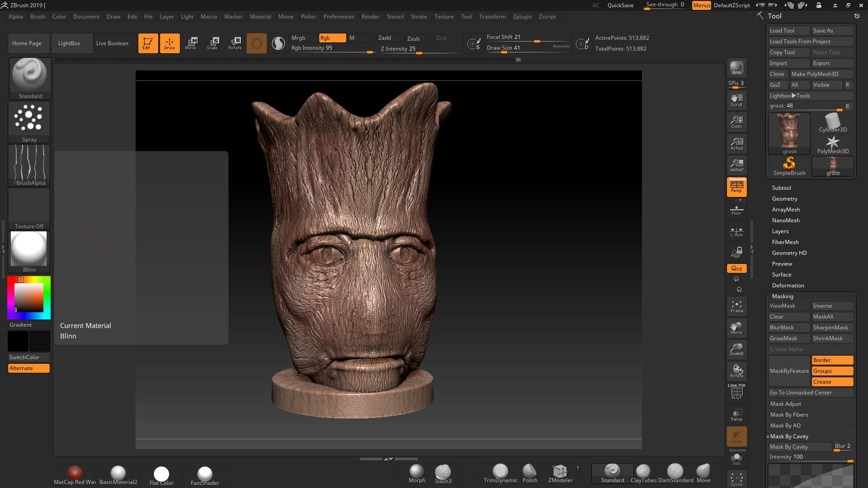This screenshot has height=488, width=868.
Task: Open the Stroke menu
Action: (419, 17)
